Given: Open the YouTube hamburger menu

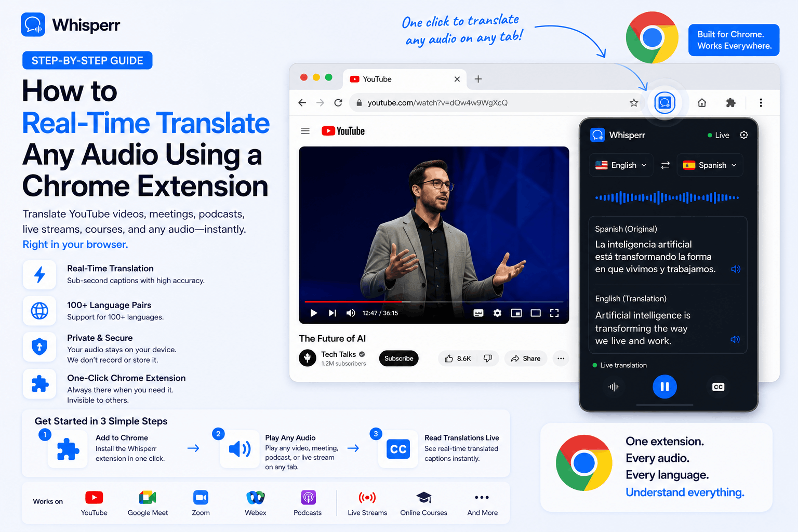Looking at the screenshot, I should pos(305,131).
